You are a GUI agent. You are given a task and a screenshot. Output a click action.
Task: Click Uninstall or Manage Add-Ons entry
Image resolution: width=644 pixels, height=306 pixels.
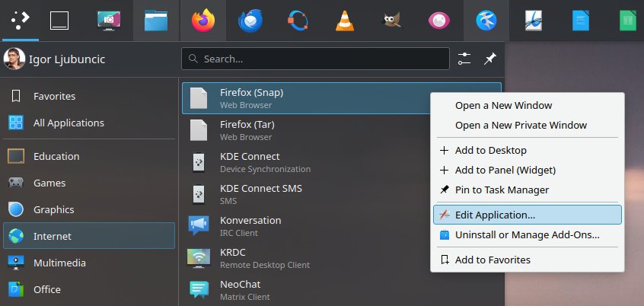527,235
